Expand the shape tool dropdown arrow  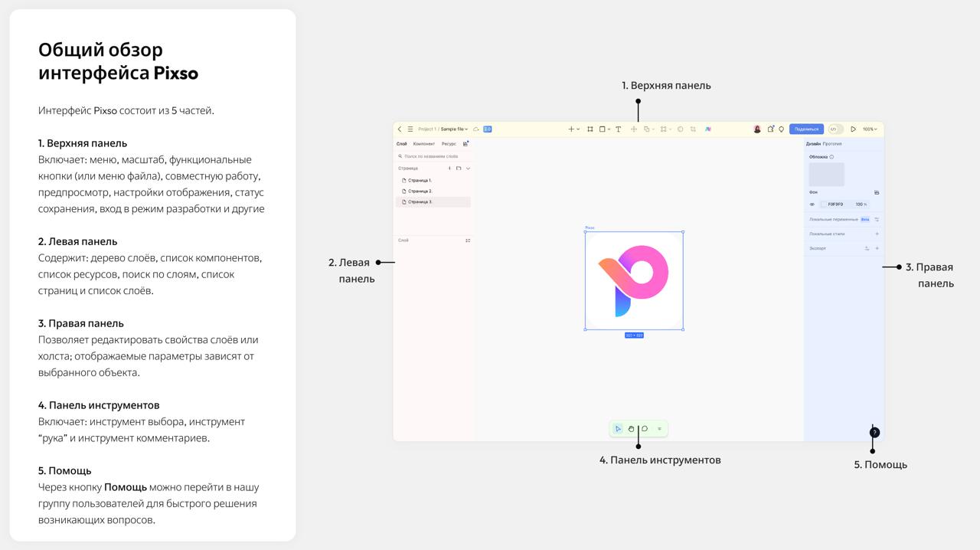609,129
